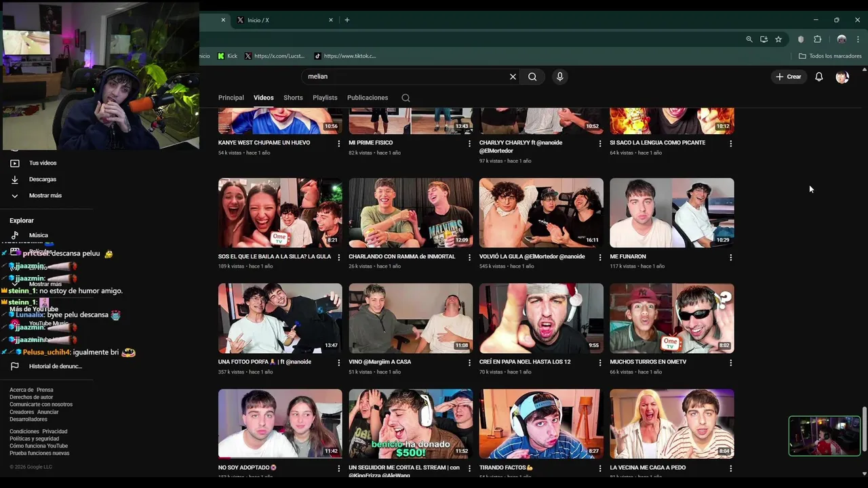The image size is (868, 488).
Task: Open the tiktok.com bookmark
Action: point(344,56)
